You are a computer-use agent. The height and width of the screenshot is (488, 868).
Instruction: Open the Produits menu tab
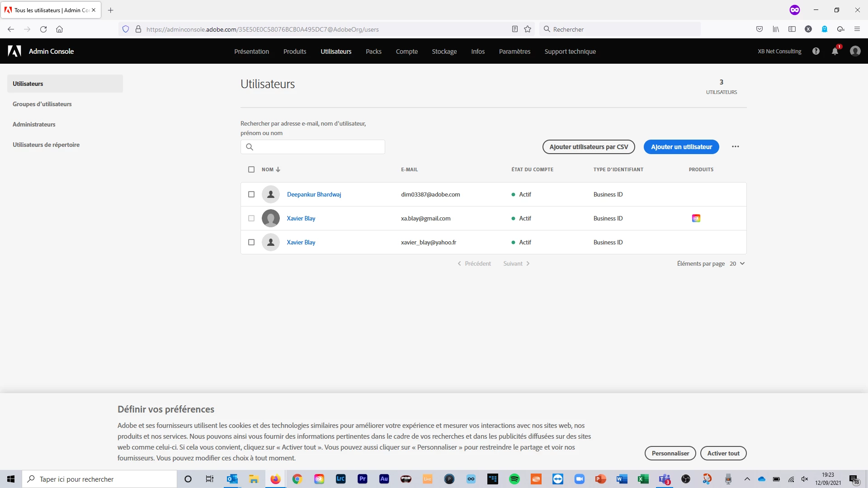pyautogui.click(x=294, y=52)
